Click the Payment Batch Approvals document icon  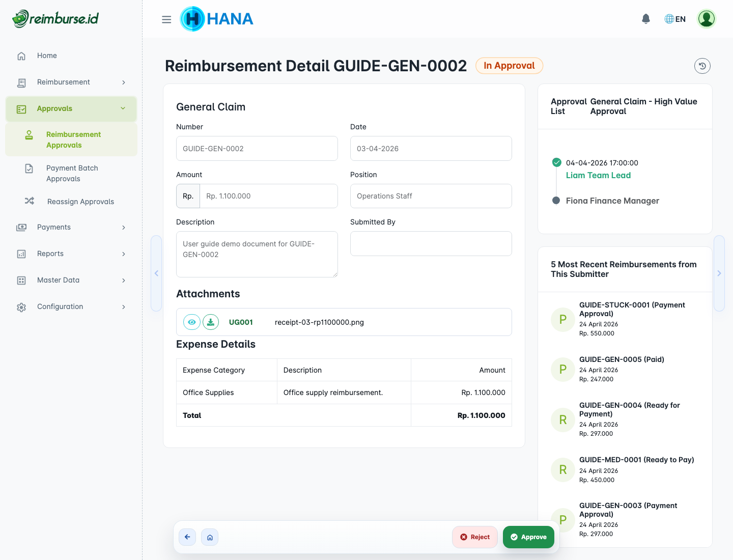(x=29, y=168)
